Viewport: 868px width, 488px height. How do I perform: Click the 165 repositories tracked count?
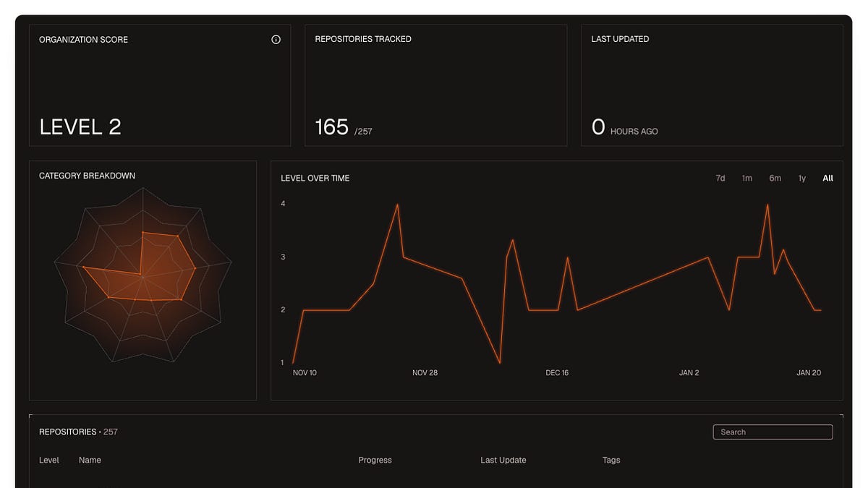click(x=332, y=127)
